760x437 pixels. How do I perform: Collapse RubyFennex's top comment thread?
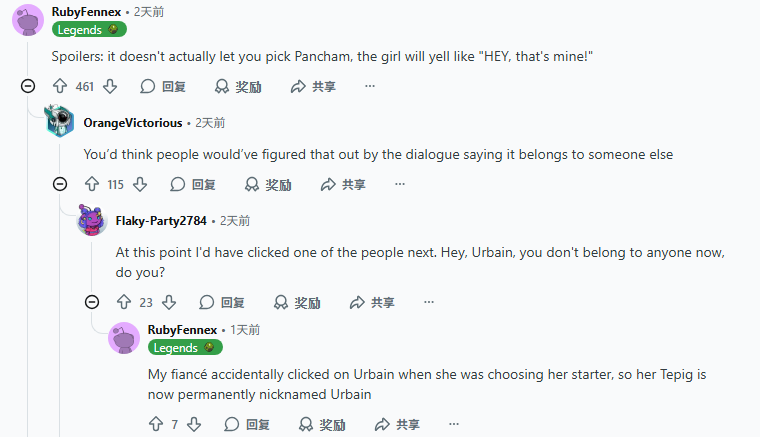coord(28,87)
